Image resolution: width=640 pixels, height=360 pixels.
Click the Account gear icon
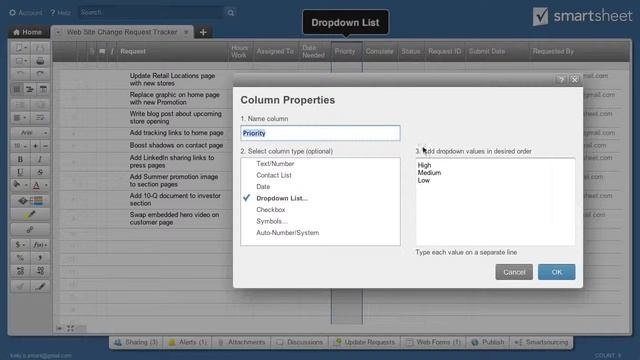(12, 13)
